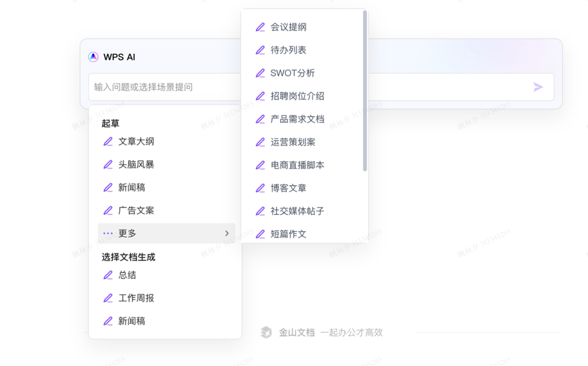The image size is (588, 366).
Task: Click the WPS AI logo icon
Action: (93, 57)
